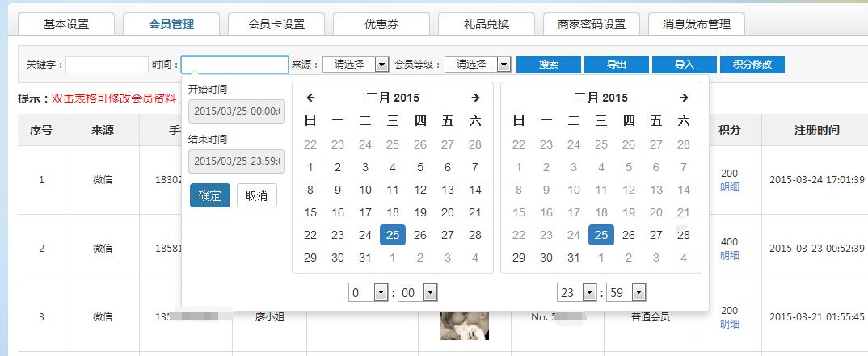The width and height of the screenshot is (868, 356).
Task: Click the 导出 button
Action: [x=617, y=64]
